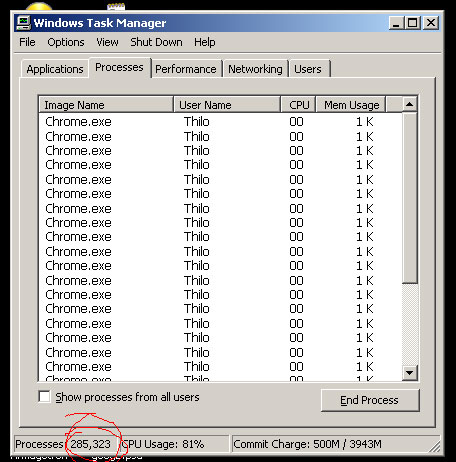Enable Show processes from all users

[44, 397]
